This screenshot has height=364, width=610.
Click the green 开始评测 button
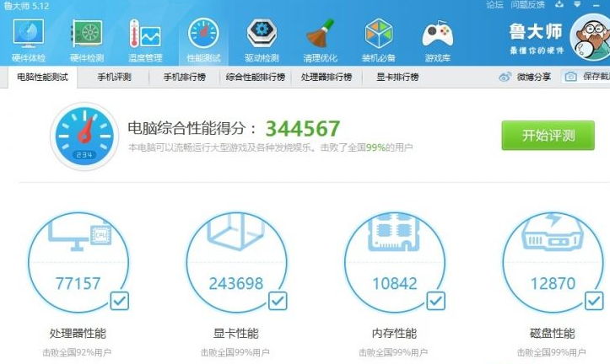tap(548, 135)
